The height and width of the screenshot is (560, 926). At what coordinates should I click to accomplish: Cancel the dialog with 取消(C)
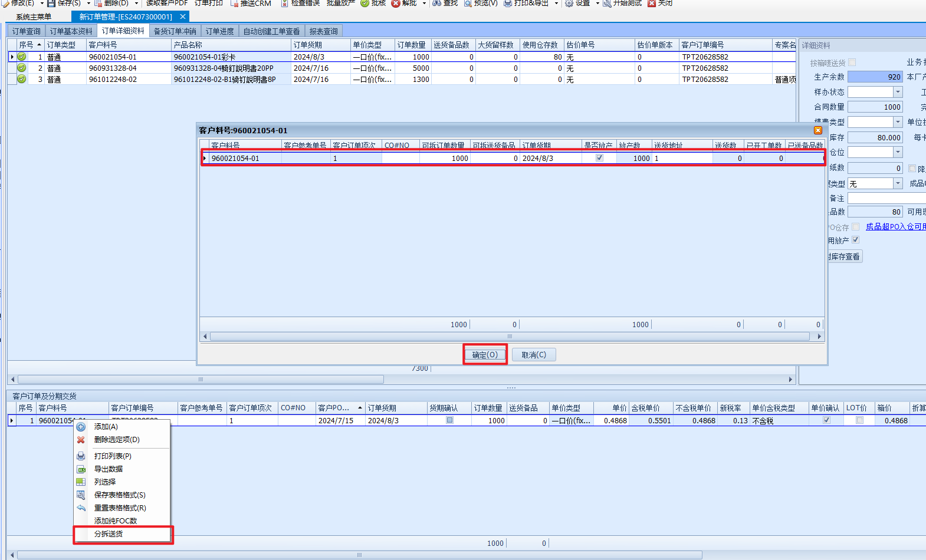[534, 355]
